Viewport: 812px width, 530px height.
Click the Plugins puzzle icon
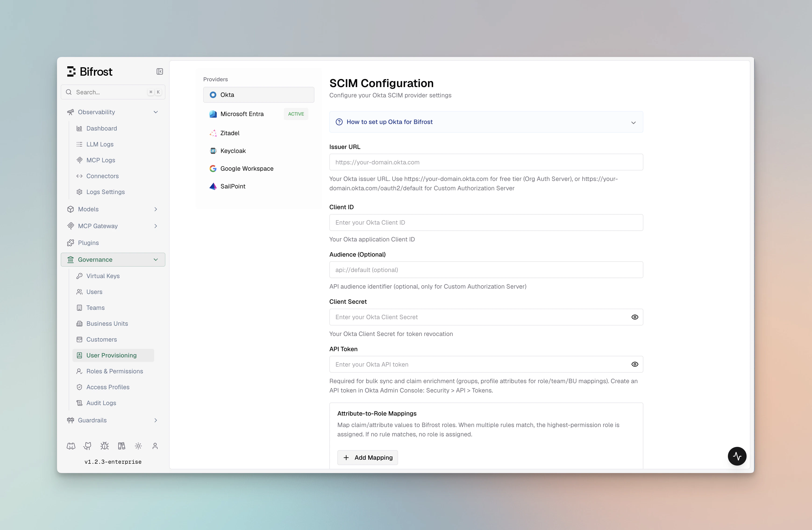tap(71, 243)
